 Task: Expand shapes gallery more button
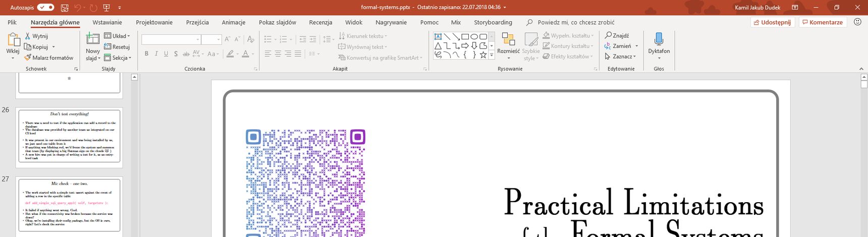click(492, 55)
